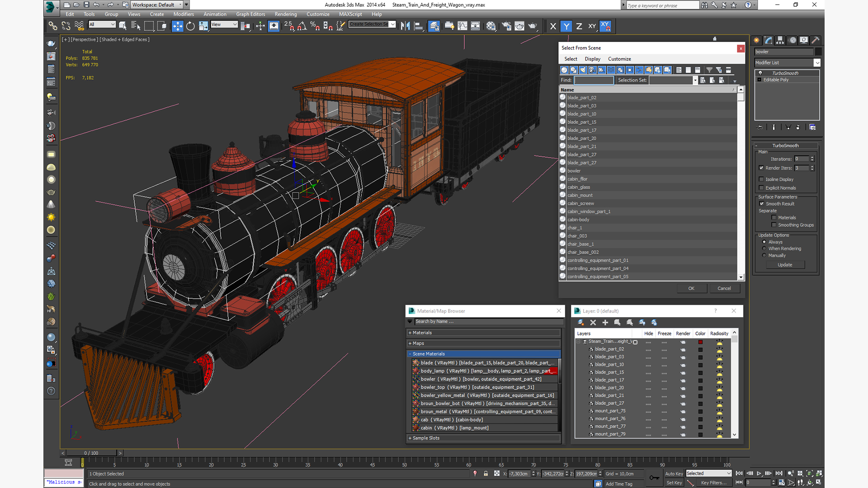Toggle the Auto Key button
The height and width of the screenshot is (488, 868).
tap(674, 474)
